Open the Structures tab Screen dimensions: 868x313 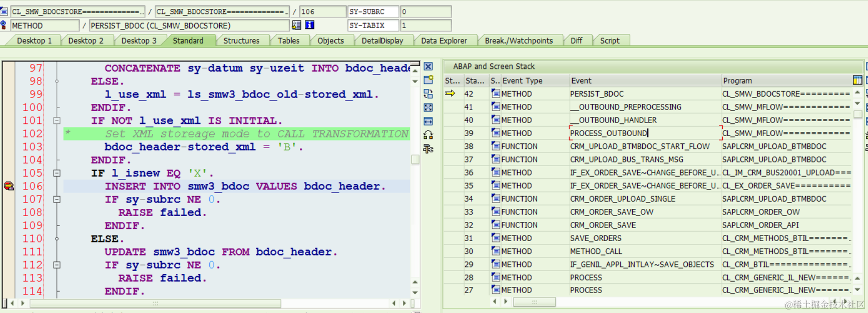[x=241, y=40]
